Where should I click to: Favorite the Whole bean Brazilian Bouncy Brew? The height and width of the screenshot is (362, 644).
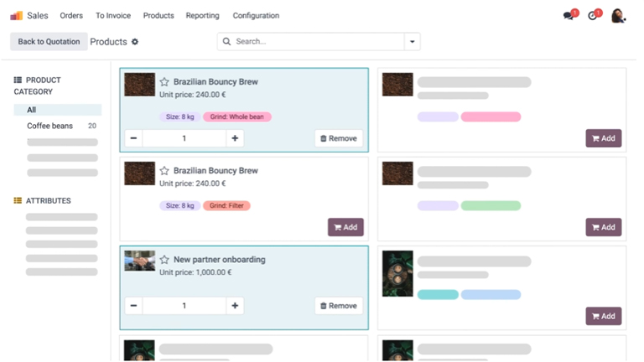click(165, 82)
